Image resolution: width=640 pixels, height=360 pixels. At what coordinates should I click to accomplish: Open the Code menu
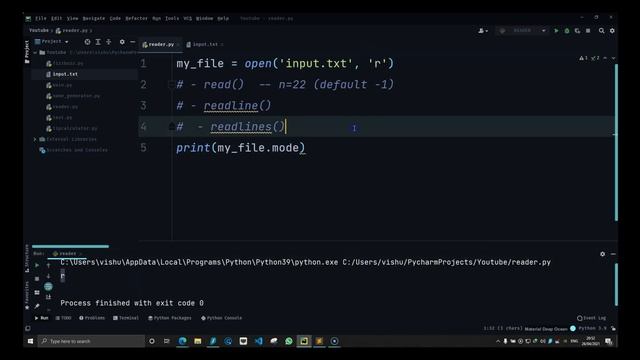point(115,18)
